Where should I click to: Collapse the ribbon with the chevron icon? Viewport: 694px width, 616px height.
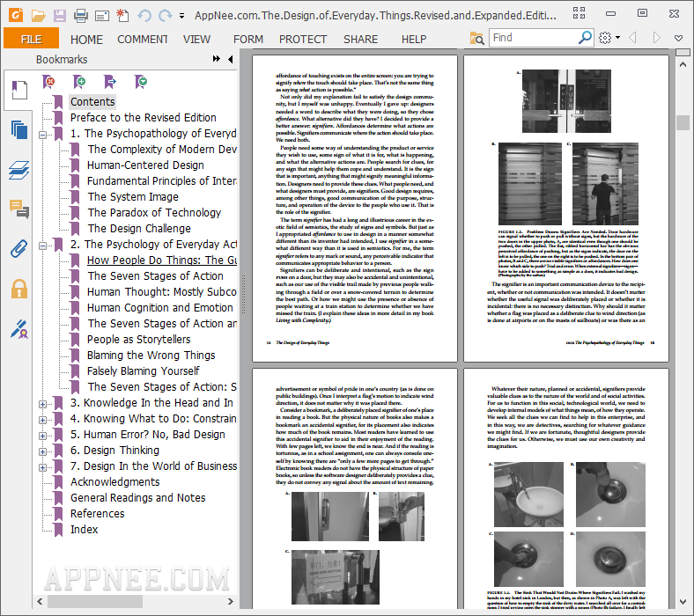pyautogui.click(x=678, y=38)
